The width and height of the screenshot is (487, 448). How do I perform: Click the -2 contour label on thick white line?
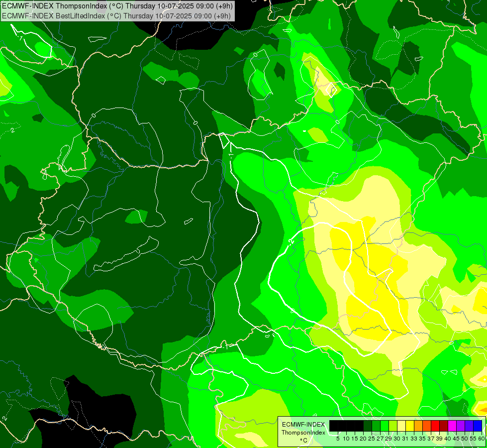291,241
